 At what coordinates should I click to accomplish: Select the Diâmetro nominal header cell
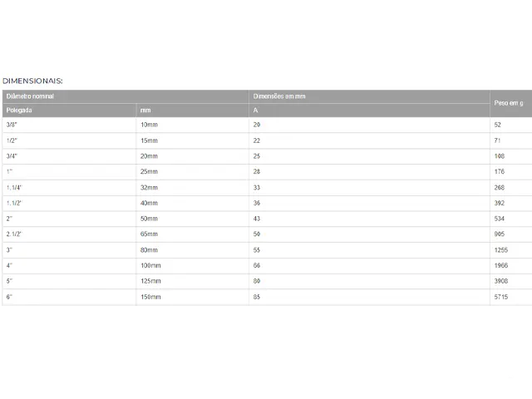(126, 96)
